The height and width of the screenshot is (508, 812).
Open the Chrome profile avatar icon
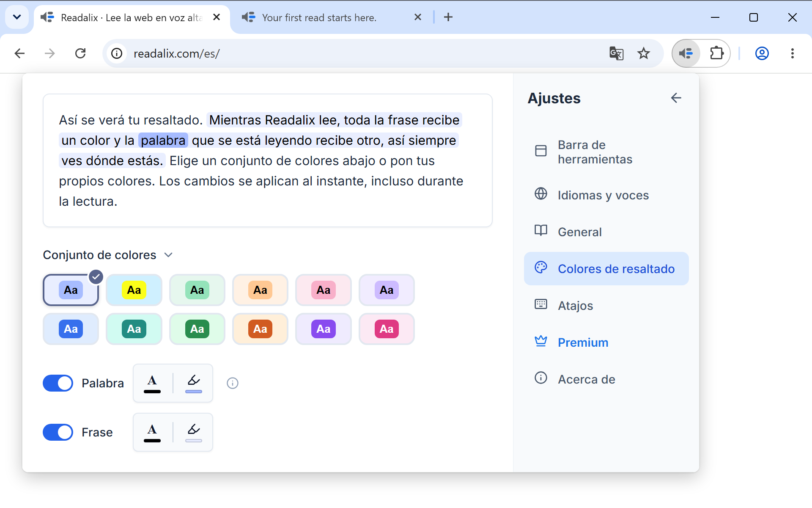tap(762, 53)
